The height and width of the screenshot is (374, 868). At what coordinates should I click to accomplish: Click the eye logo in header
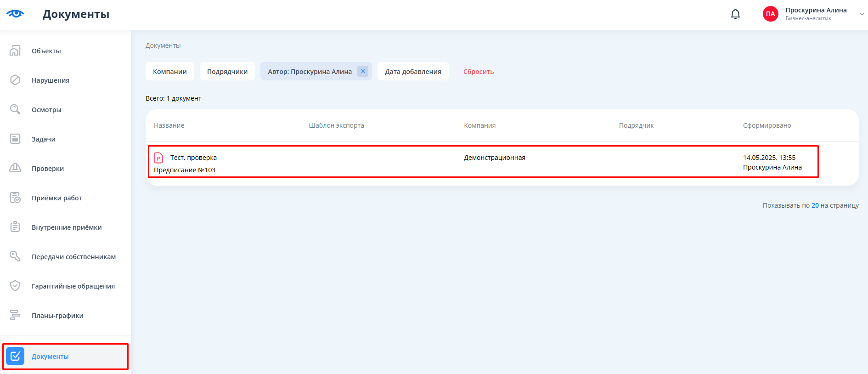(x=15, y=14)
